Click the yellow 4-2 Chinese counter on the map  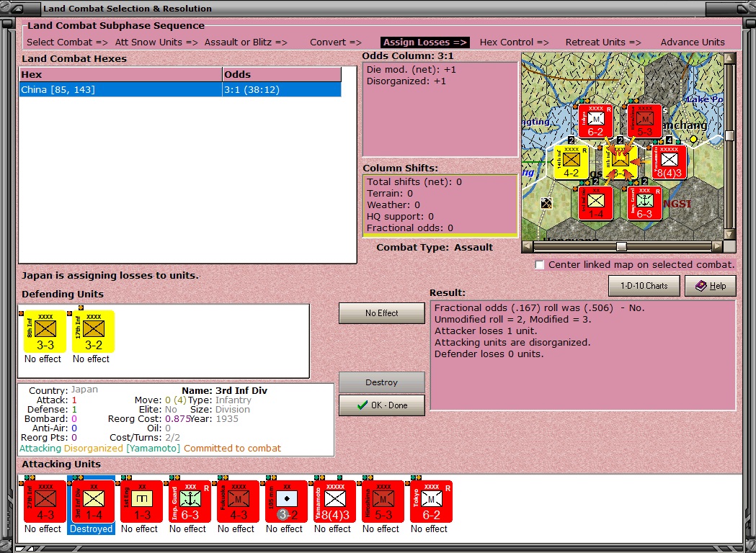(x=571, y=162)
